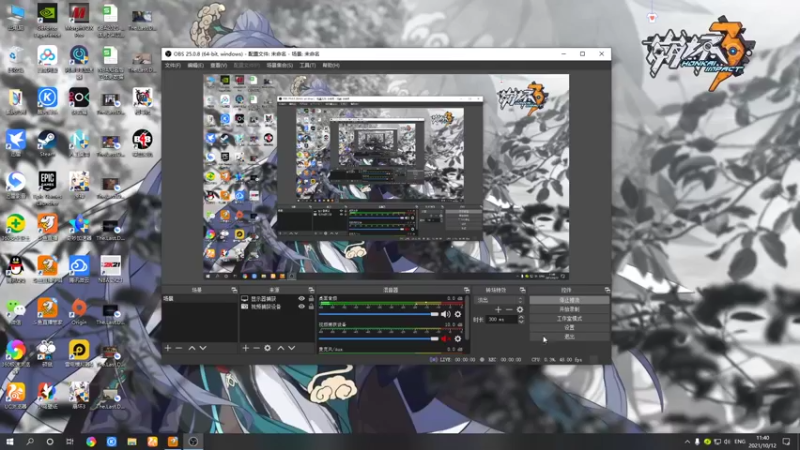The height and width of the screenshot is (450, 800).
Task: Pop out the Controls dock panel
Action: click(607, 290)
